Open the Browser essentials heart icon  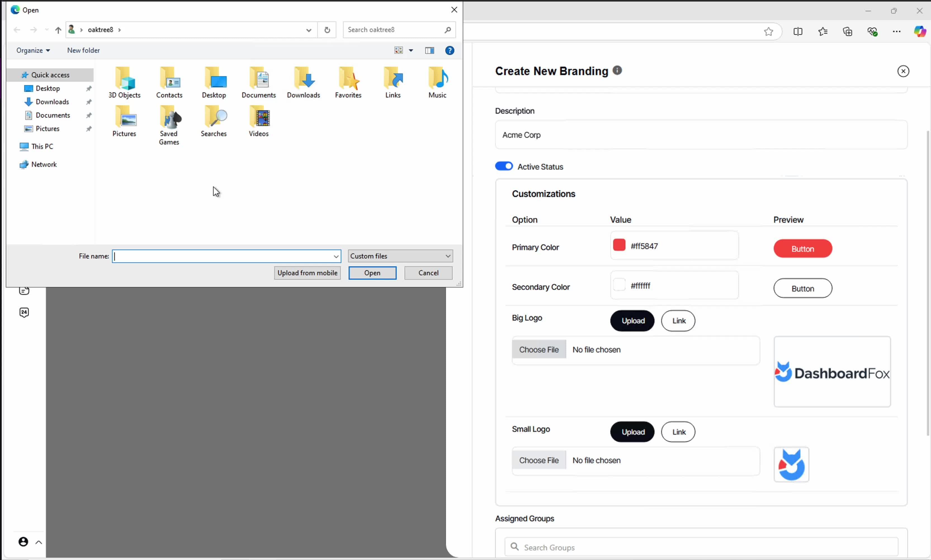coord(872,32)
